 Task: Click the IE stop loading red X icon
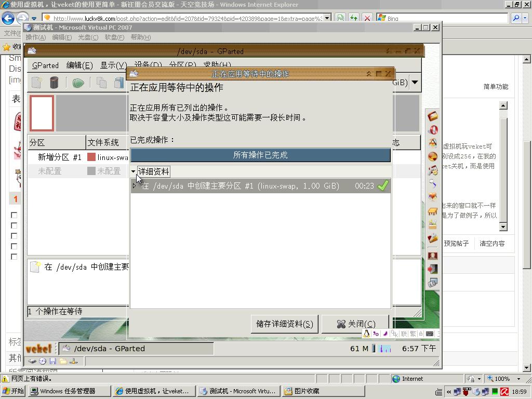[x=367, y=18]
